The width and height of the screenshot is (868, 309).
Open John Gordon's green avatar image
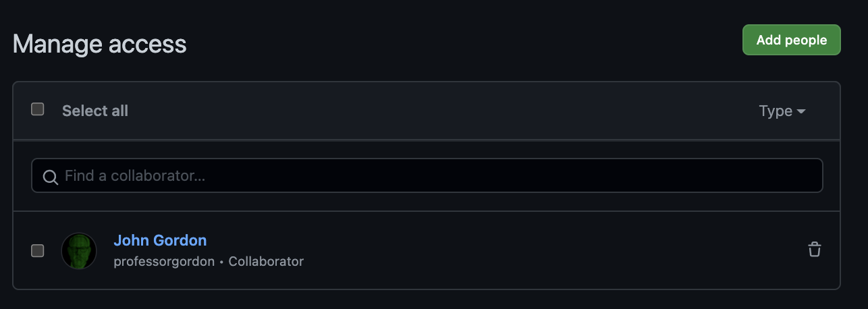coord(79,251)
